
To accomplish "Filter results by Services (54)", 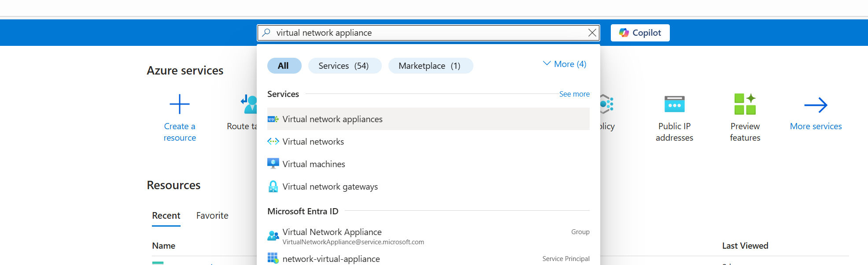I will click(x=344, y=66).
